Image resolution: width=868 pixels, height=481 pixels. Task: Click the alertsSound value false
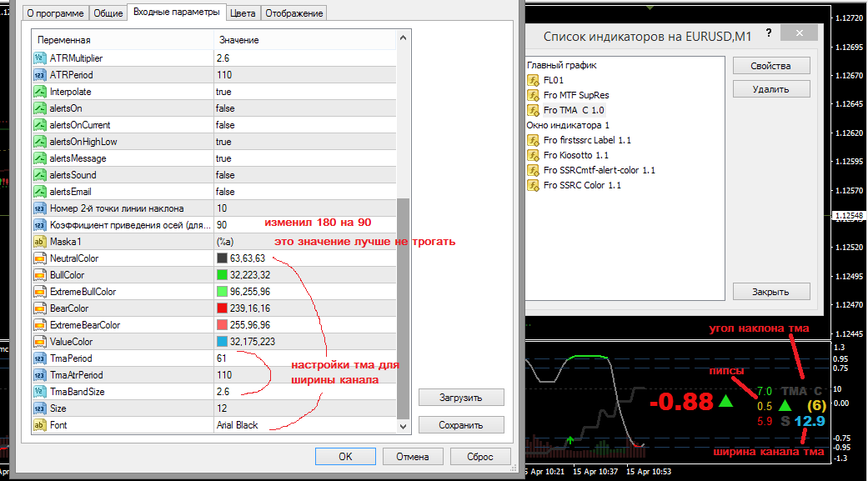click(225, 174)
